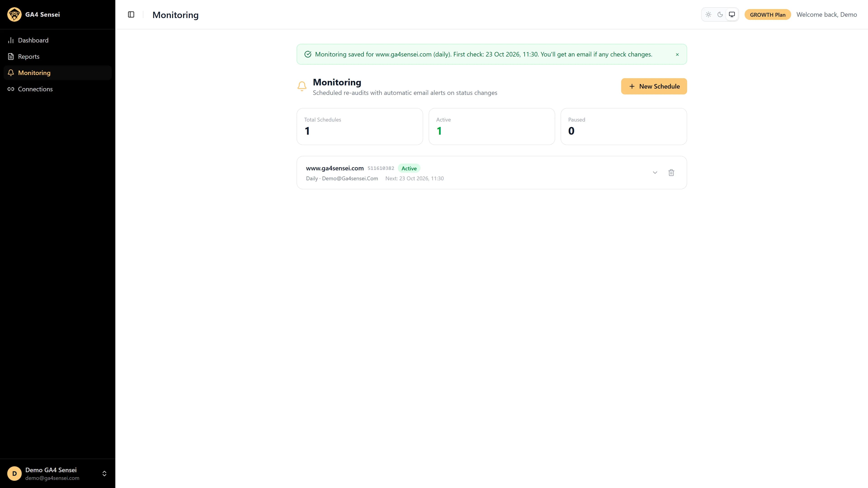Image resolution: width=868 pixels, height=488 pixels.
Task: Click property ID 511610382
Action: [381, 168]
